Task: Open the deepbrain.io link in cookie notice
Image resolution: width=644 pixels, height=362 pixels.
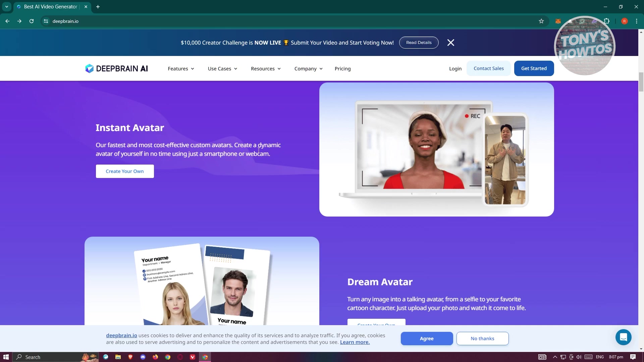Action: pyautogui.click(x=121, y=336)
